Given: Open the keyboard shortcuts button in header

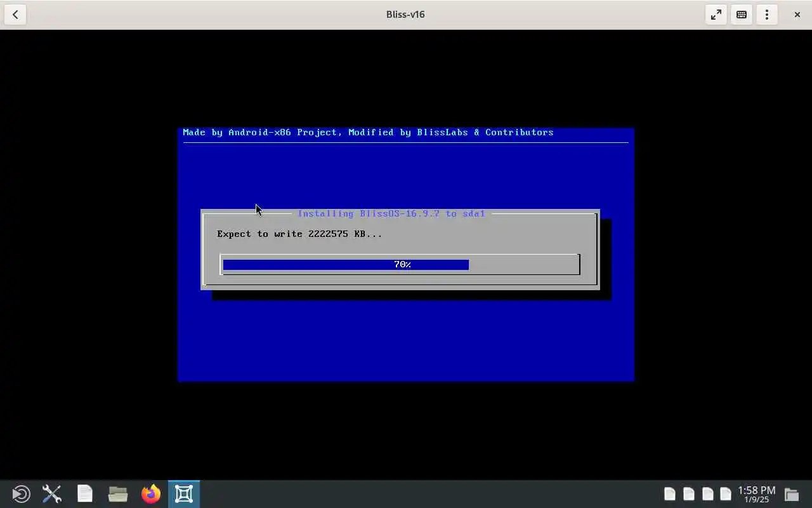Looking at the screenshot, I should point(742,14).
